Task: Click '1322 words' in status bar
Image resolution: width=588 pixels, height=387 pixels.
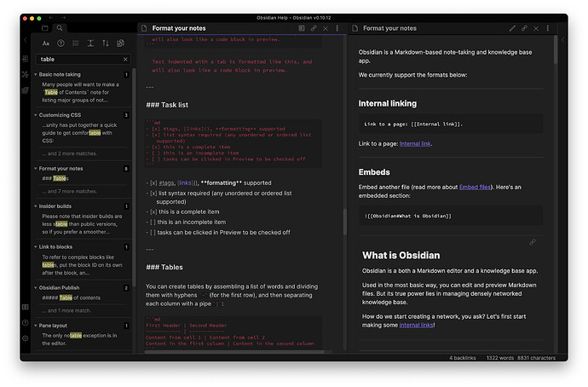Action: point(500,358)
